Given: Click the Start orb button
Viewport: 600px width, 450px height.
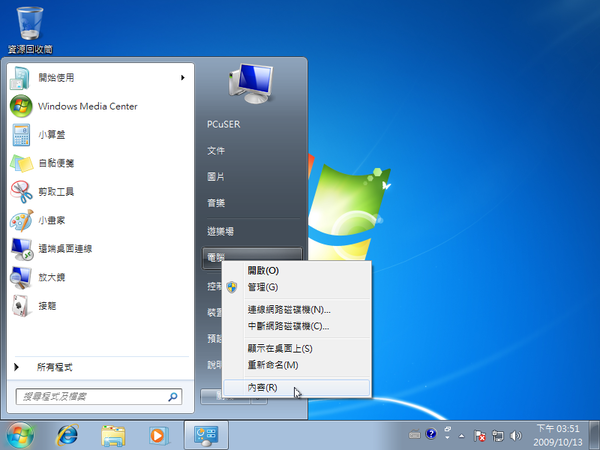Looking at the screenshot, I should 20,435.
